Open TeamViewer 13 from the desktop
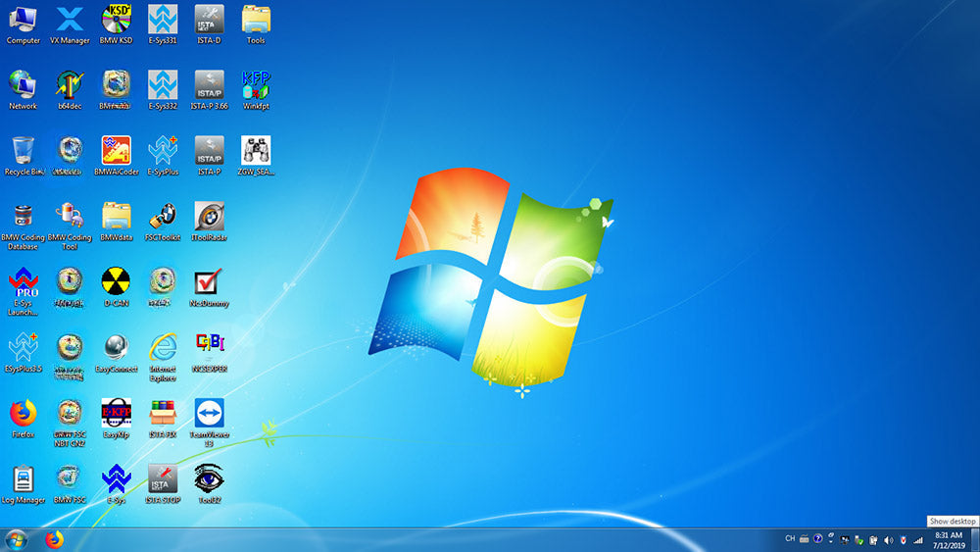The image size is (980, 552). coord(209,415)
